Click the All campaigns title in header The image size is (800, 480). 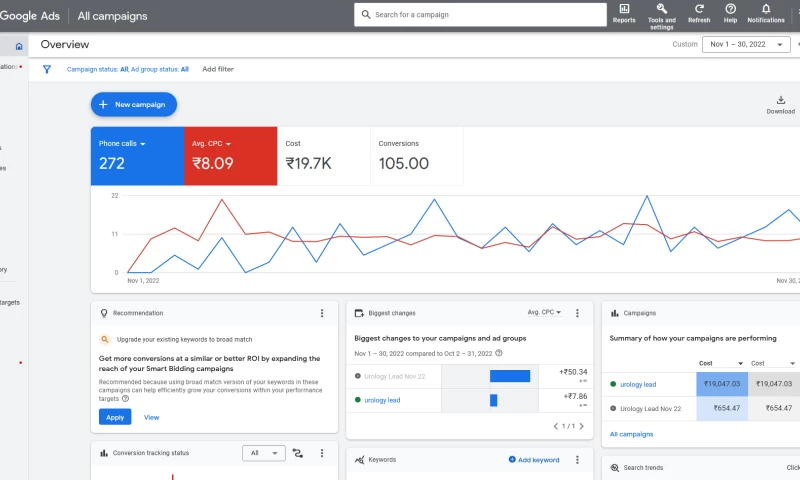[112, 16]
